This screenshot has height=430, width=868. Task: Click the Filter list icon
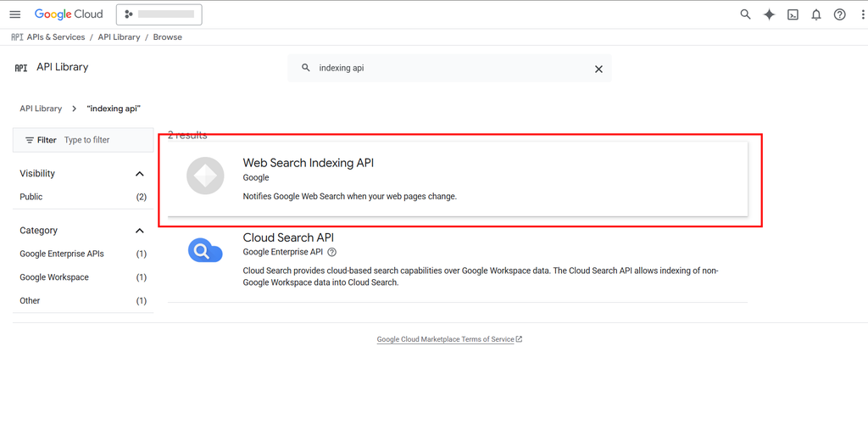point(30,140)
